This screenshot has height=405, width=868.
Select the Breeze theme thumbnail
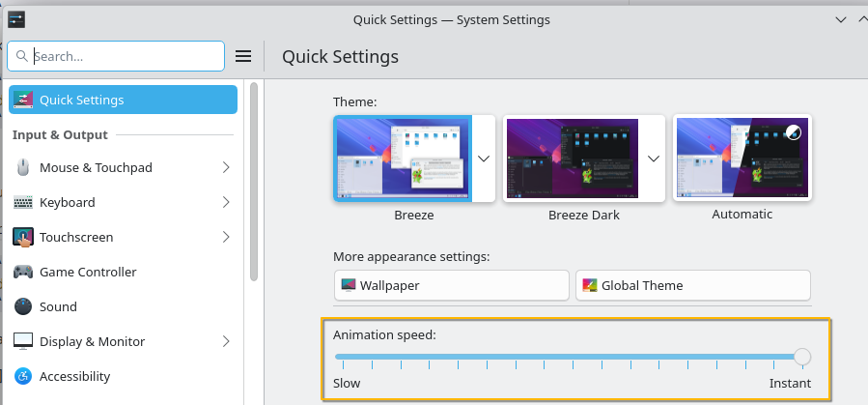(403, 158)
